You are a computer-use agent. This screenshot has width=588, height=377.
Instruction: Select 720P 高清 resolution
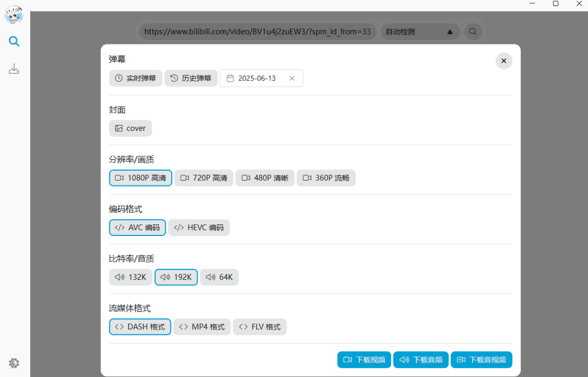coord(204,178)
